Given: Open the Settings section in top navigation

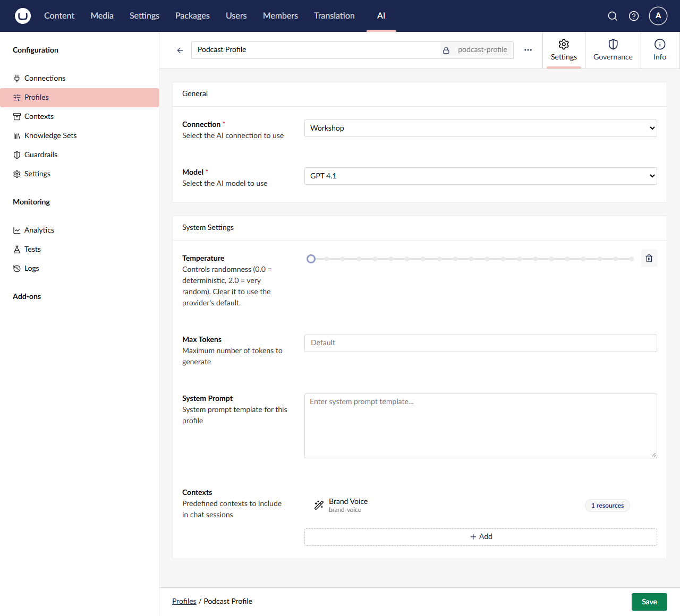Looking at the screenshot, I should tap(144, 16).
